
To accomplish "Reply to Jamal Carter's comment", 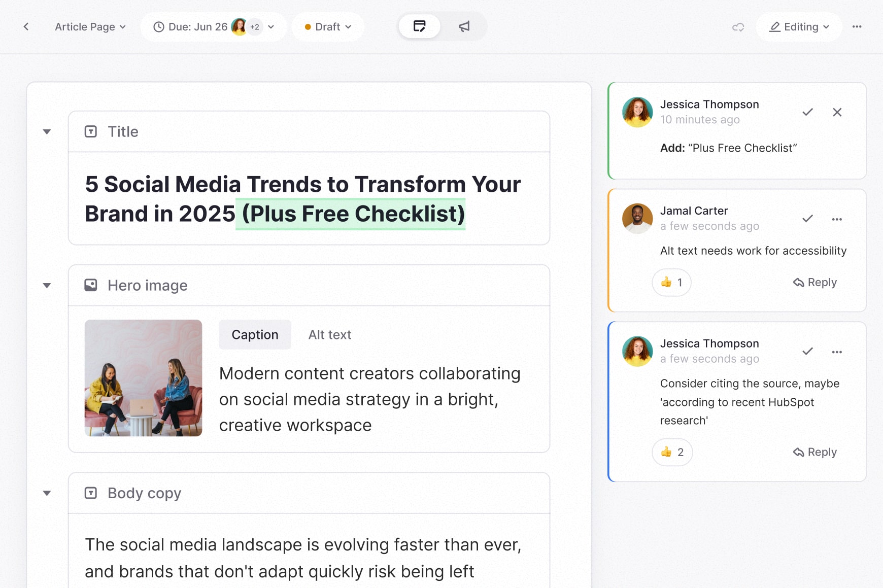I will coord(815,283).
